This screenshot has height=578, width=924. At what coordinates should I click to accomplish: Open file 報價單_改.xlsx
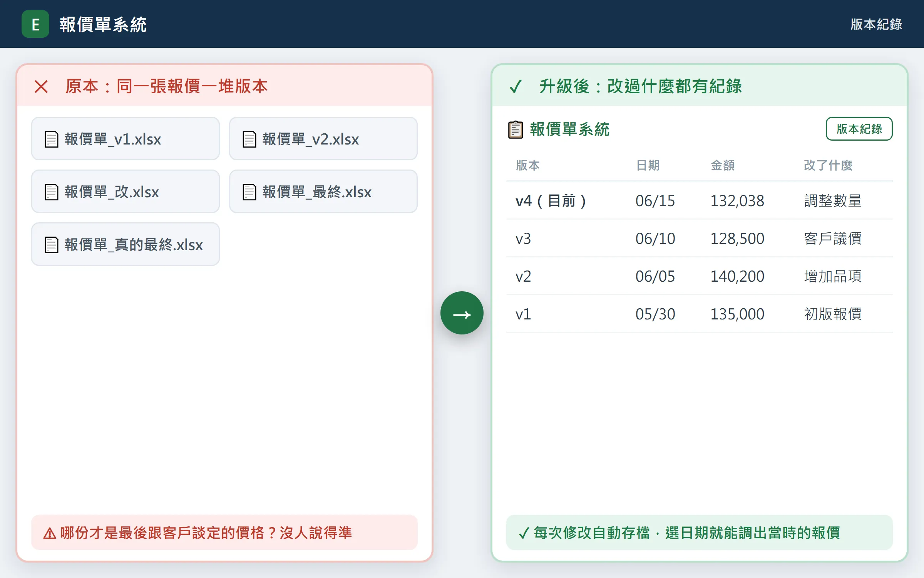point(126,192)
